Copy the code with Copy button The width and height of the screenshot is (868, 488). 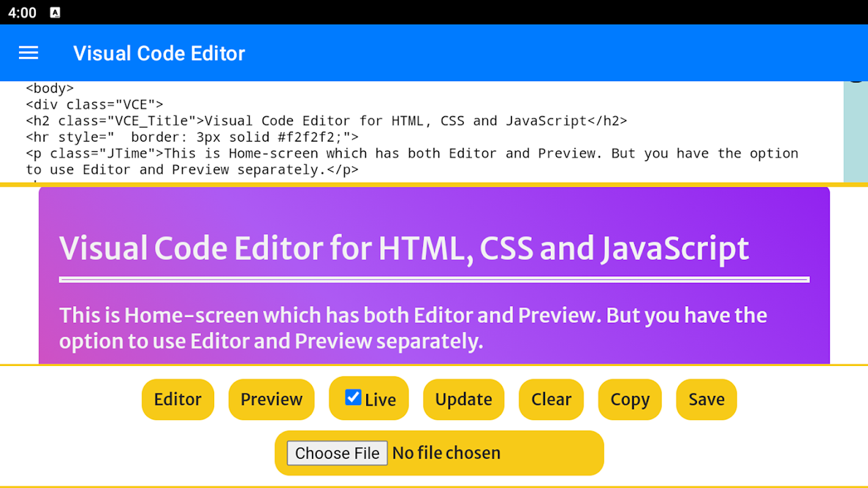tap(630, 400)
